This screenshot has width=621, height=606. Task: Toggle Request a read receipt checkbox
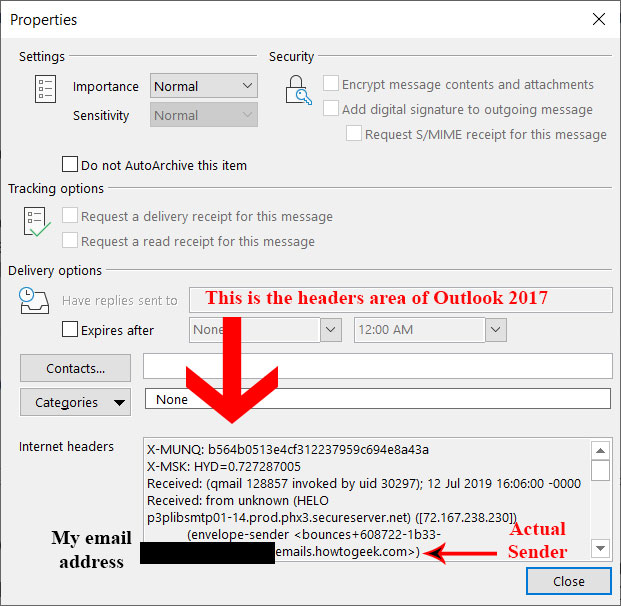click(x=70, y=240)
